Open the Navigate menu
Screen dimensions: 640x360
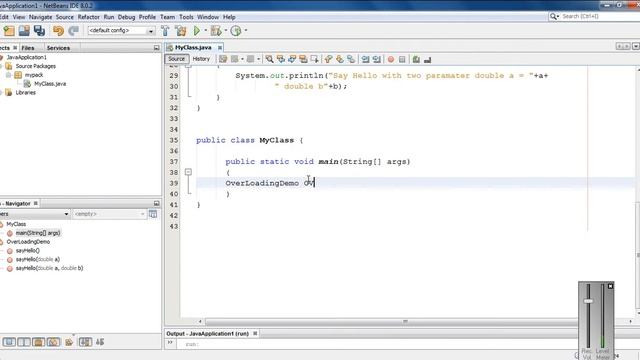pyautogui.click(x=40, y=17)
